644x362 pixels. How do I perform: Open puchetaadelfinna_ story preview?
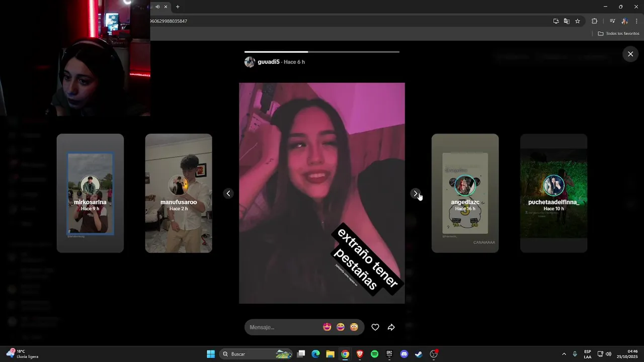coord(553,193)
